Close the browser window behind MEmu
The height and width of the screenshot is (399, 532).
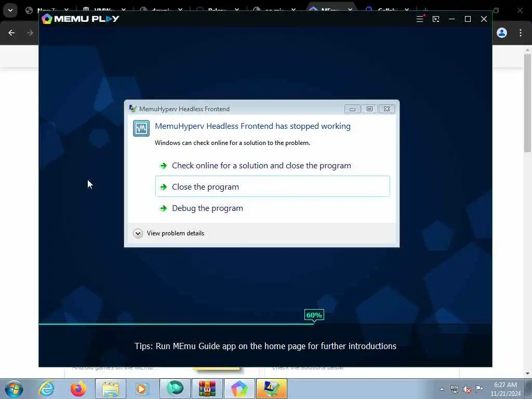(x=520, y=10)
